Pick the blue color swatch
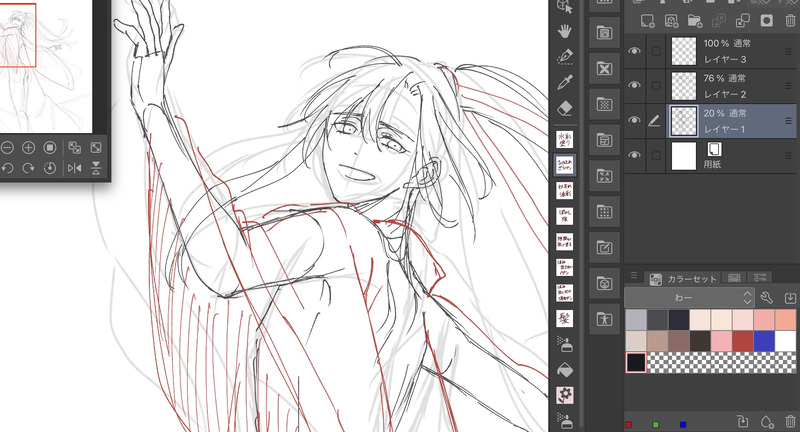The height and width of the screenshot is (432, 800). 764,341
